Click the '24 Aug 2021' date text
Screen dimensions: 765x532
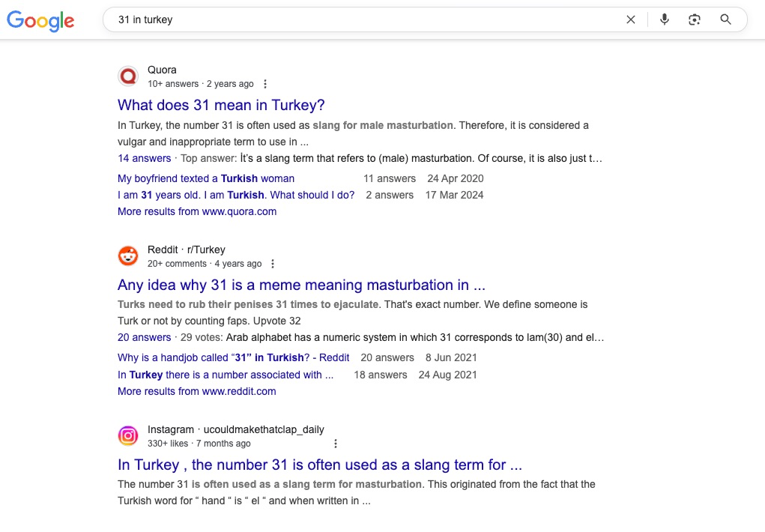(447, 375)
